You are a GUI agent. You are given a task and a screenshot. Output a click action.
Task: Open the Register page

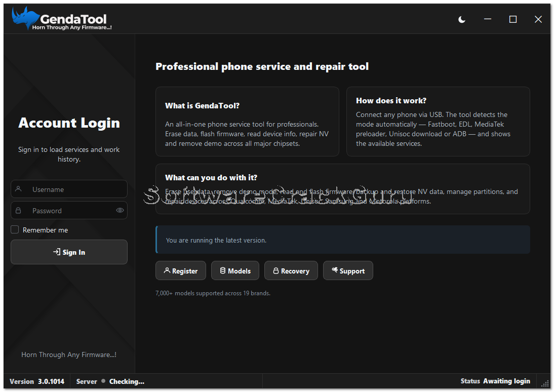click(x=181, y=271)
